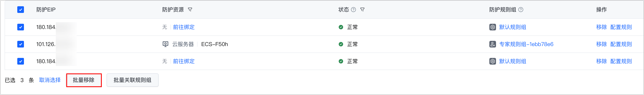Click 配置规则 in the first row
This screenshot has width=644, height=95.
(621, 27)
